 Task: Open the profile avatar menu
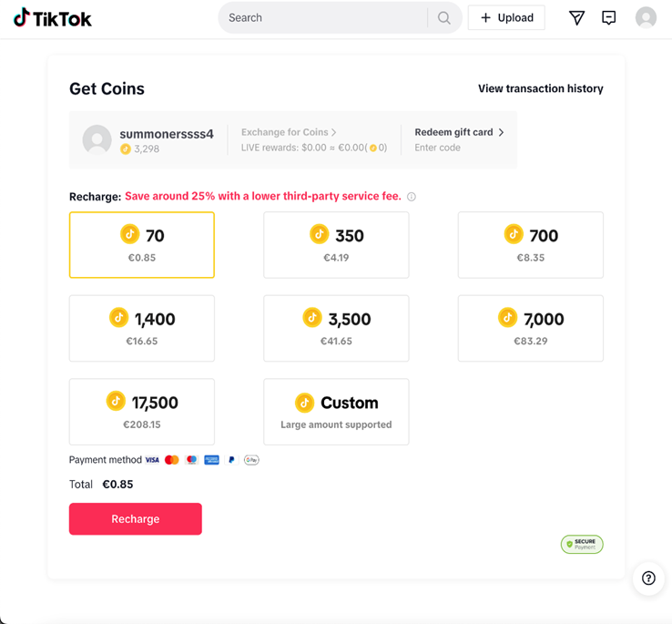(646, 18)
